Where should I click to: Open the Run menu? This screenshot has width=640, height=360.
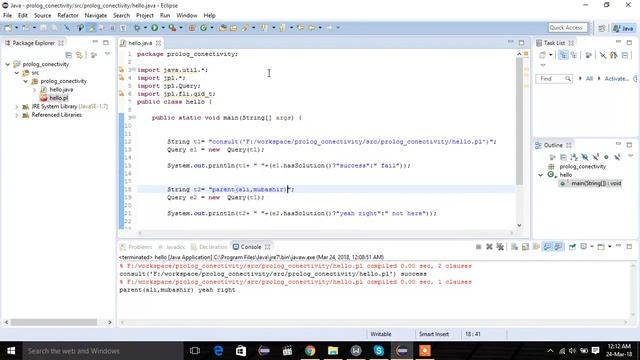coord(165,16)
